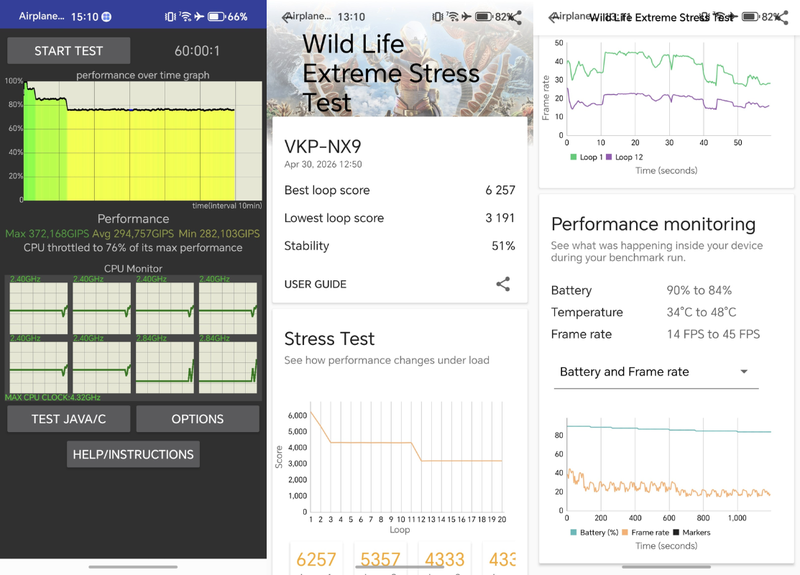The image size is (800, 575).
Task: Click the MAX CPU CLOCK:4.32GHz text
Action: tap(53, 397)
